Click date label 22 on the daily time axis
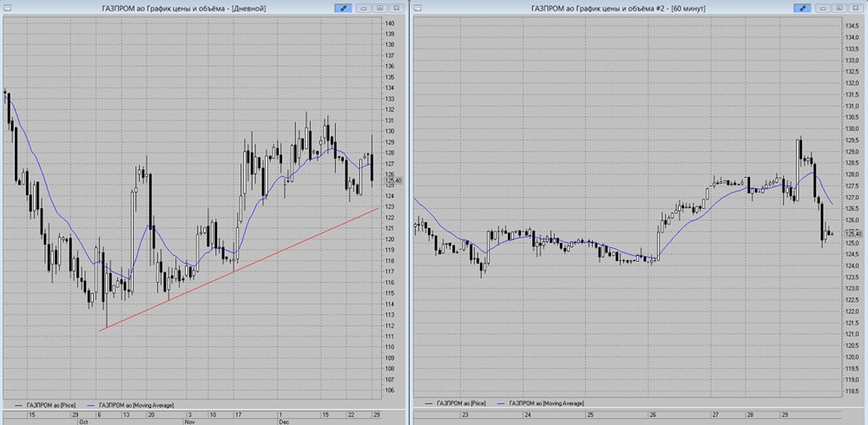868x425 pixels. tap(351, 414)
